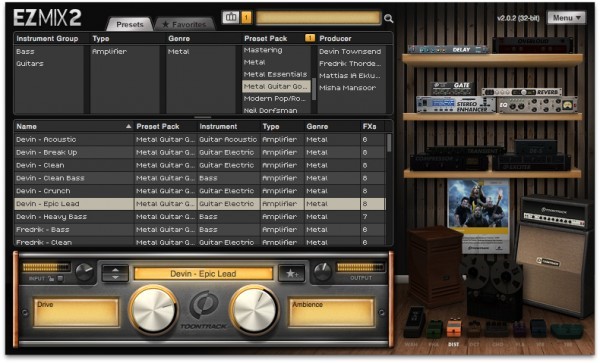Sort list by Genre column header
This screenshot has width=600, height=363.
tap(331, 127)
